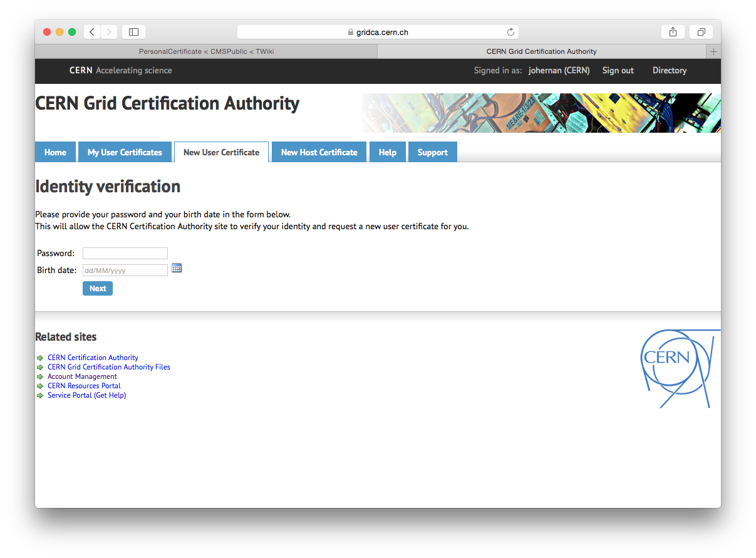The width and height of the screenshot is (756, 558).
Task: Open CERN Resources Portal link
Action: (x=84, y=386)
